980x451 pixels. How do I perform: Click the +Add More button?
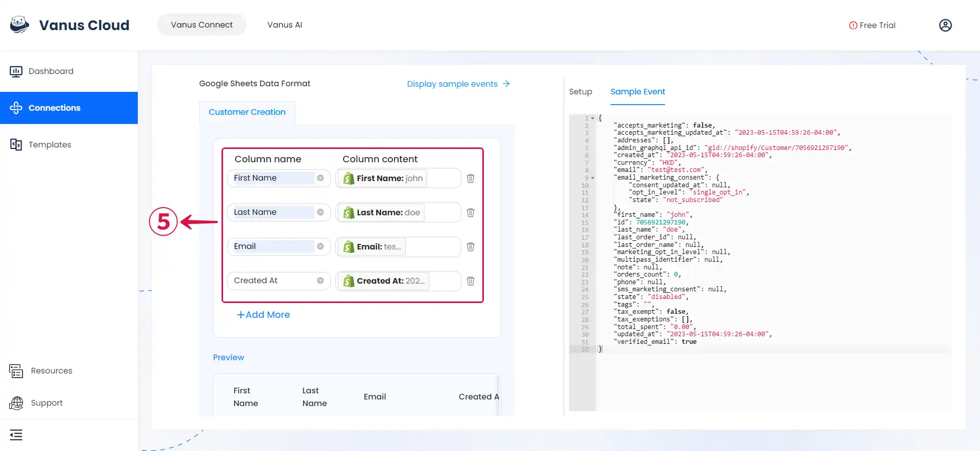point(263,315)
